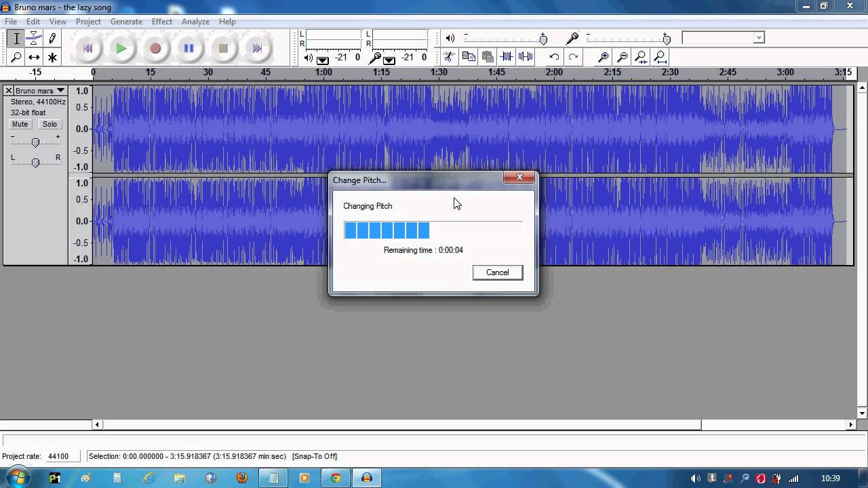Cancel the Change Pitch operation
Image resolution: width=868 pixels, height=488 pixels.
pyautogui.click(x=498, y=272)
